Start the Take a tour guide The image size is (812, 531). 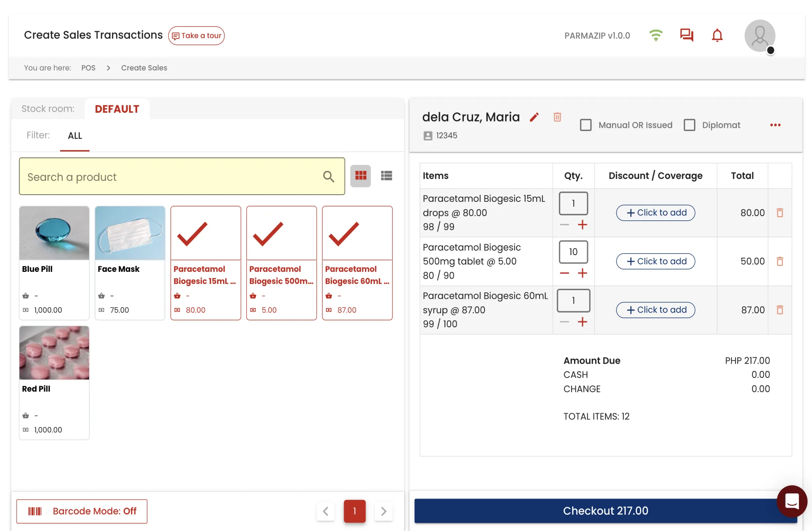coord(196,36)
